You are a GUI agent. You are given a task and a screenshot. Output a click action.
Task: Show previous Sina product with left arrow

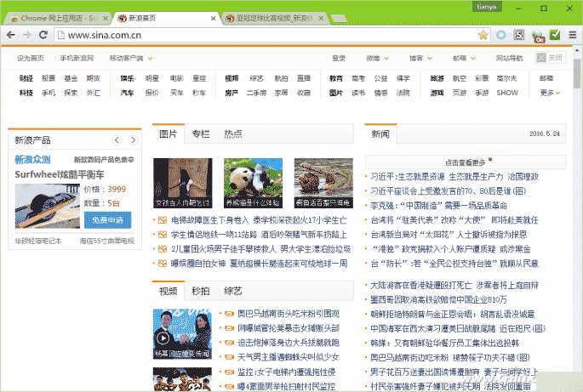click(x=117, y=140)
